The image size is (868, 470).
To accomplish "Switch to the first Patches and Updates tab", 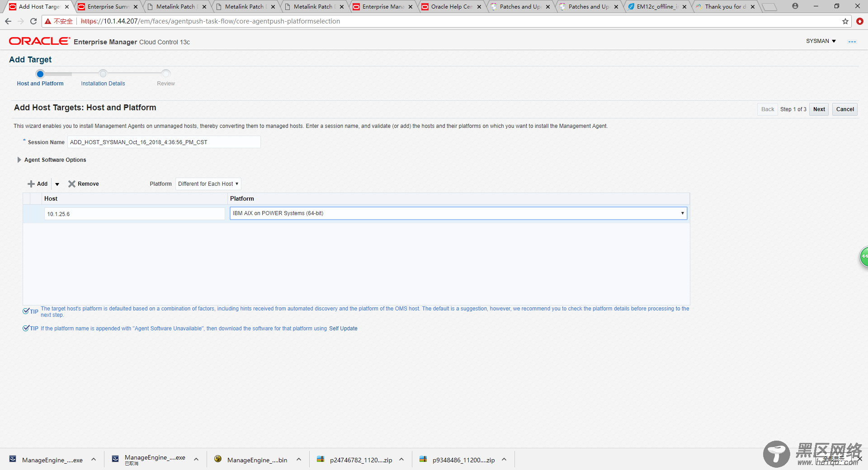I will tap(520, 7).
